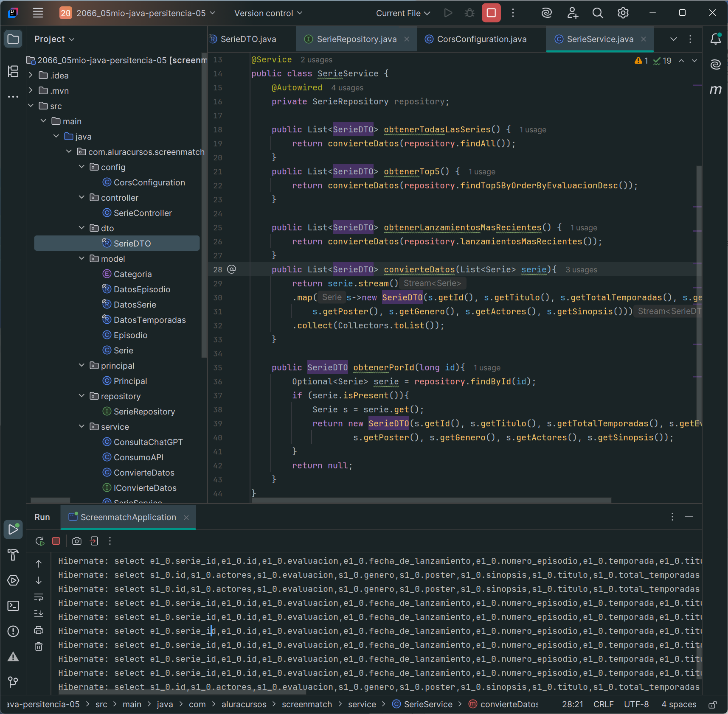Open editor tab options menu
Screen dimensions: 728x714
[x=690, y=39]
